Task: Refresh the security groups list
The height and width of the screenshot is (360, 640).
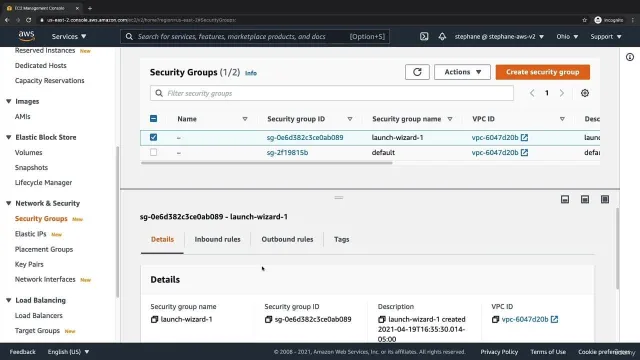Action: [417, 72]
